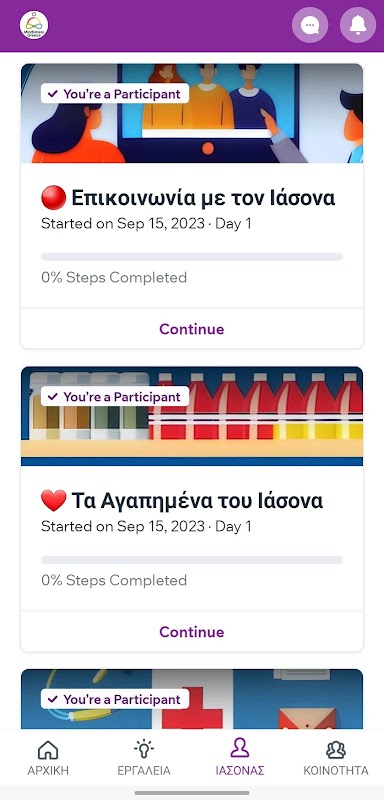Continue the Επικοινωνία με τον Ιάσονα program

point(192,329)
